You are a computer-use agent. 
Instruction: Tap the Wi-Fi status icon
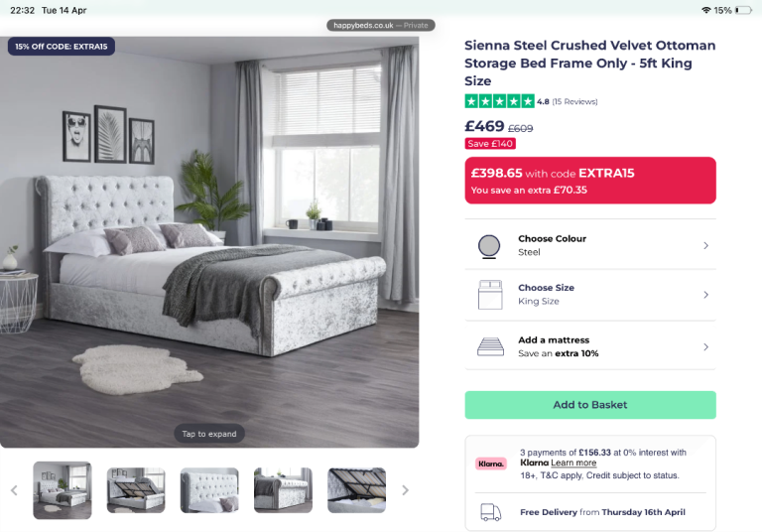[706, 10]
